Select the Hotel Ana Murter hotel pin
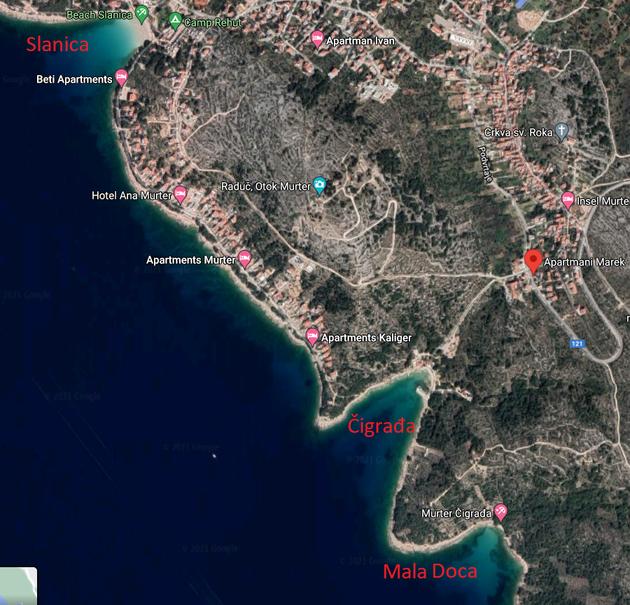The image size is (630, 605). (180, 194)
